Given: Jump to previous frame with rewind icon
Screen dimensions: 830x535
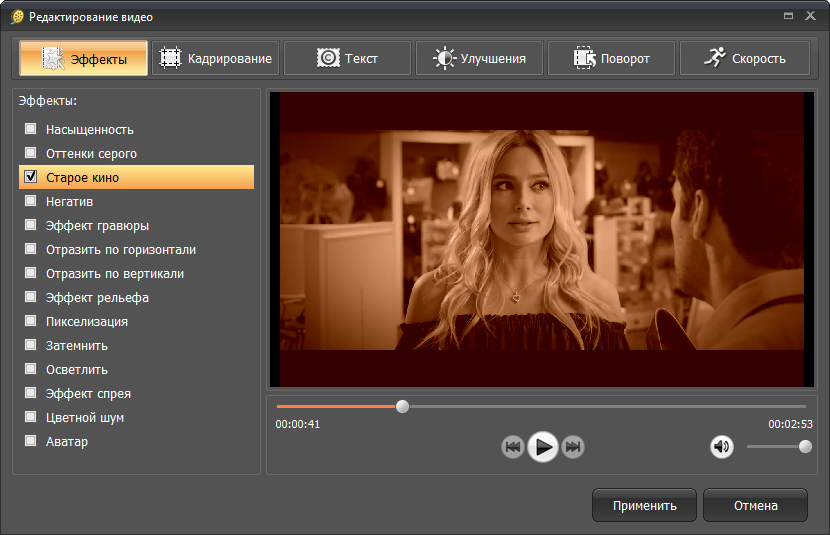Looking at the screenshot, I should click(513, 447).
